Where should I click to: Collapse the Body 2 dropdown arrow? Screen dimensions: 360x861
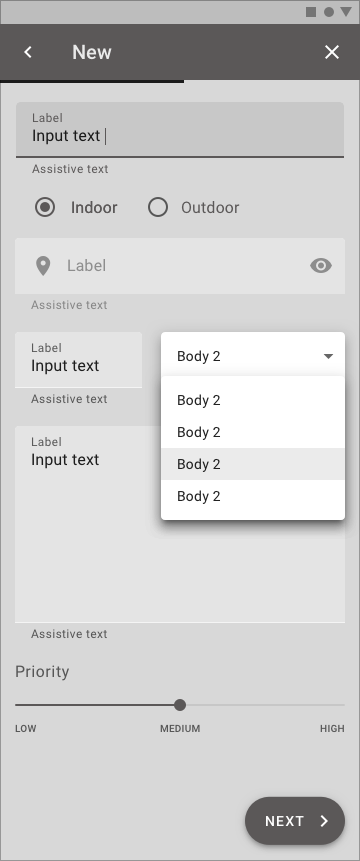click(x=328, y=356)
